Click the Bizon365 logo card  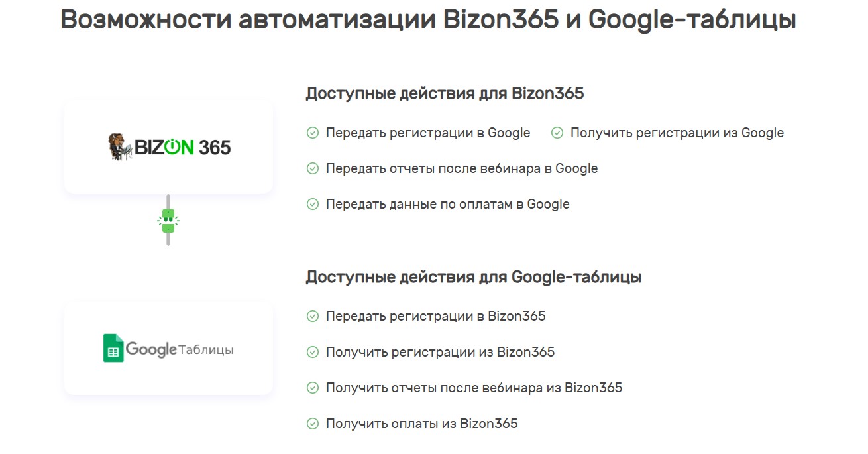(x=168, y=146)
